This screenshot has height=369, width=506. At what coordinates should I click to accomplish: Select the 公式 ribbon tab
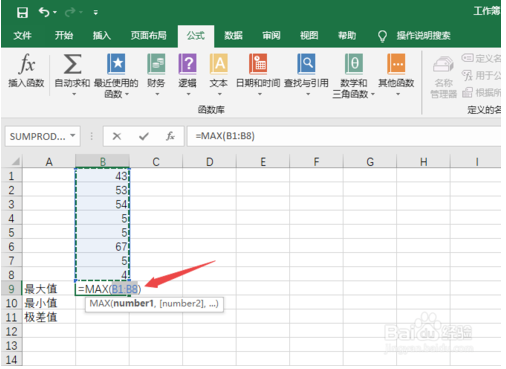point(196,35)
